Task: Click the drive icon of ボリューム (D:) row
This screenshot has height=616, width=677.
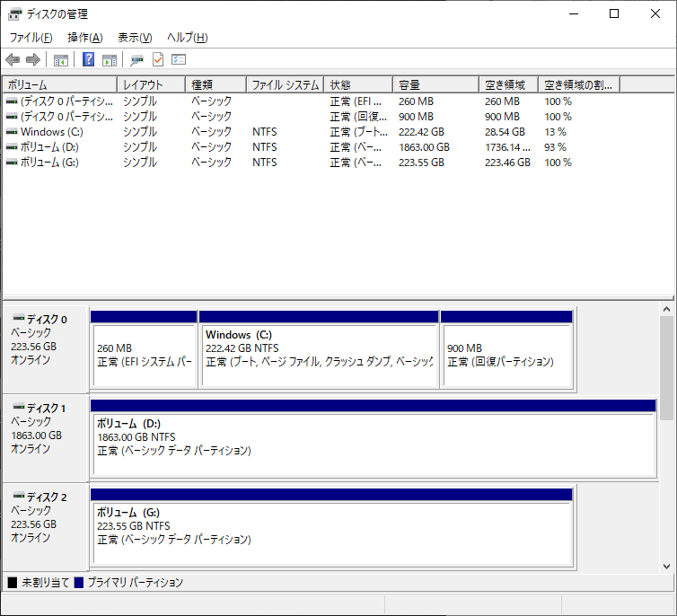Action: [x=12, y=147]
